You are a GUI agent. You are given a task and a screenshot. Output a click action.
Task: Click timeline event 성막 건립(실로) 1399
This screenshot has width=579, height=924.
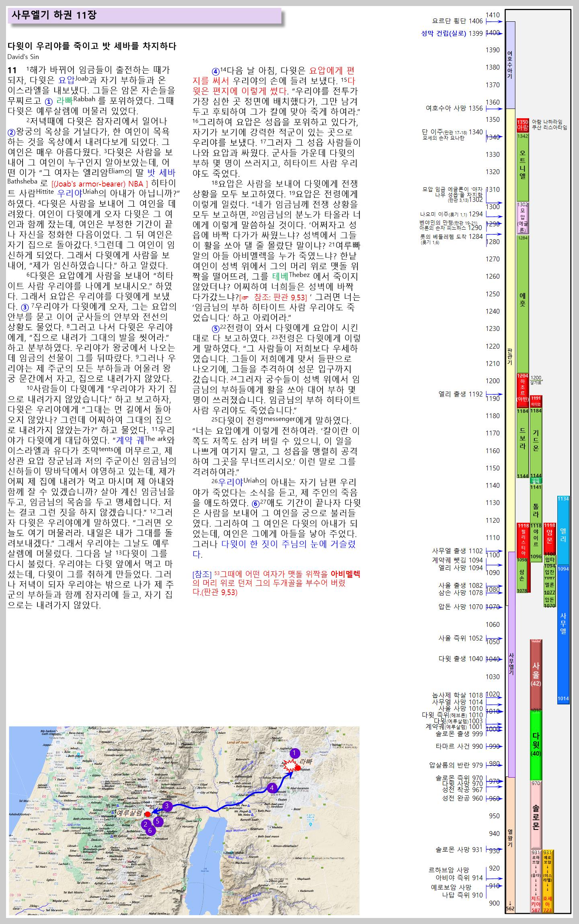(452, 33)
